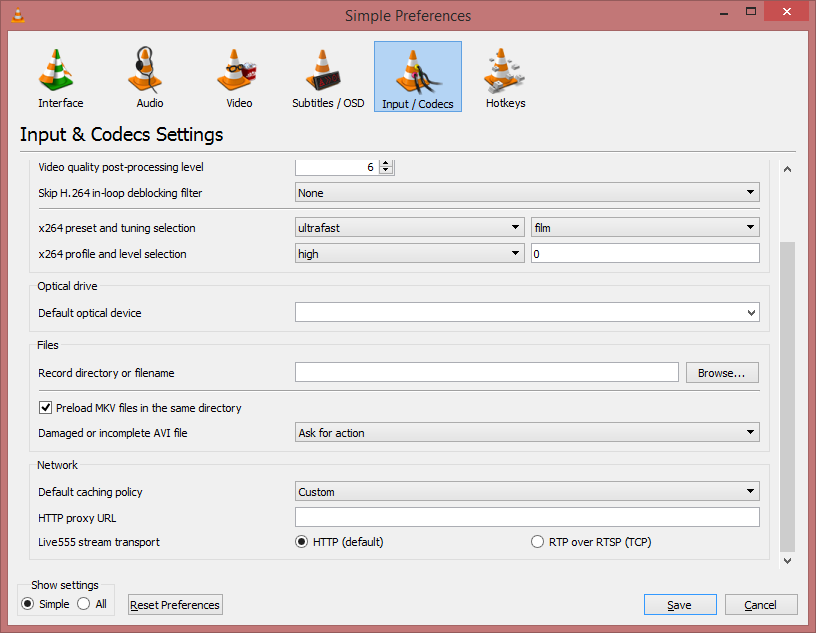Click the HTTP proxy URL field

click(x=527, y=517)
